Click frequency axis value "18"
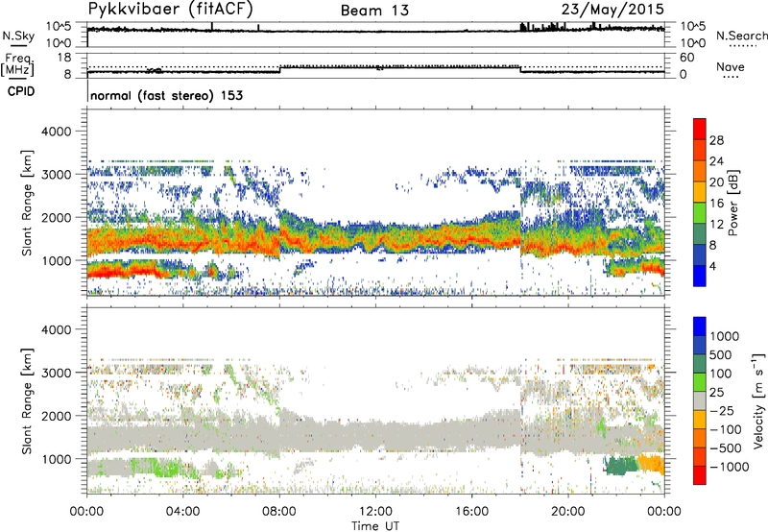Image resolution: width=768 pixels, height=532 pixels. pos(64,58)
